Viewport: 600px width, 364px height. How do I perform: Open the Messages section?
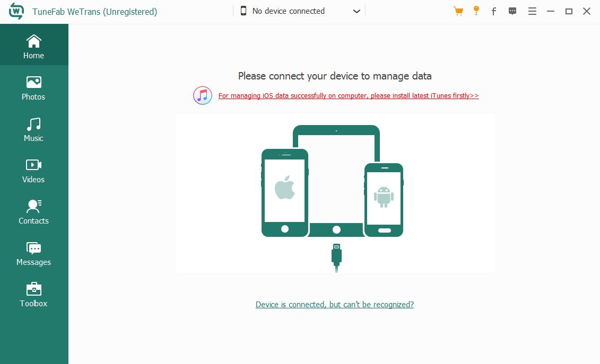point(33,253)
